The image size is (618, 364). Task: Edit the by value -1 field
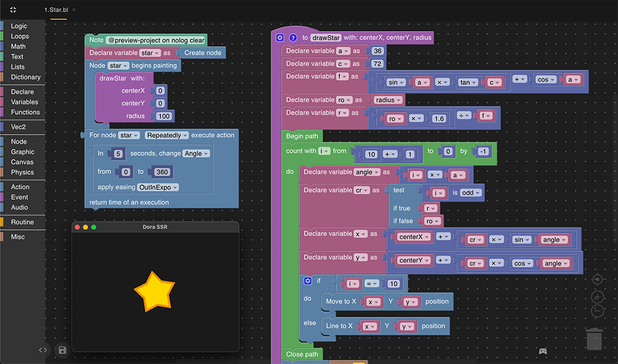(x=483, y=151)
